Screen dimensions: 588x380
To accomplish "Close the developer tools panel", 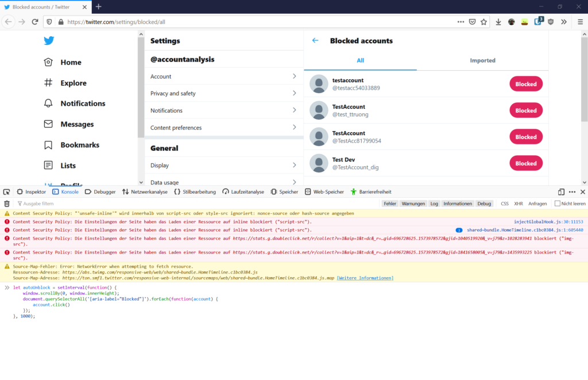I will [583, 192].
